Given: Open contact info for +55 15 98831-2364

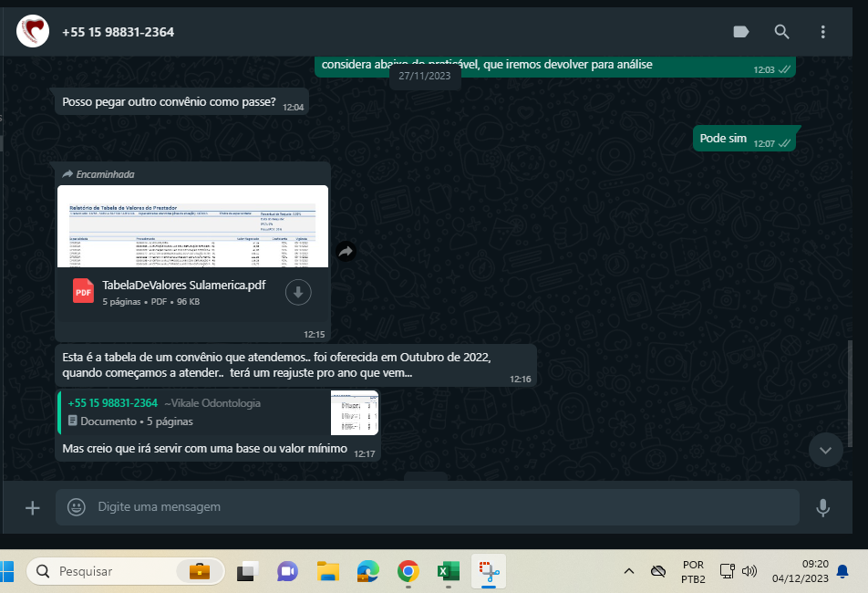Looking at the screenshot, I should pos(118,32).
